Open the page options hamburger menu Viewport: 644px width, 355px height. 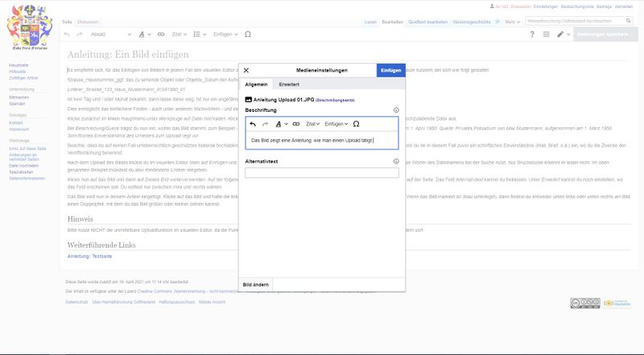click(x=547, y=35)
